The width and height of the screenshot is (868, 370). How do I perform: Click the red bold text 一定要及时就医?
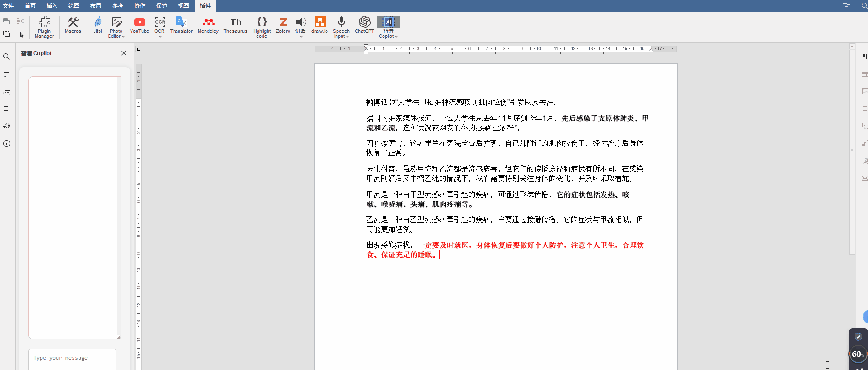pos(443,245)
